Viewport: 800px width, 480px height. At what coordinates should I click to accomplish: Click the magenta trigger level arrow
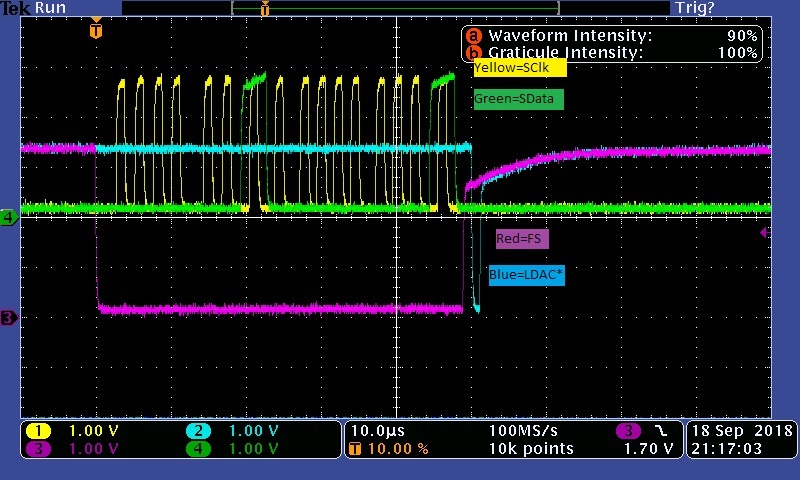coord(765,233)
